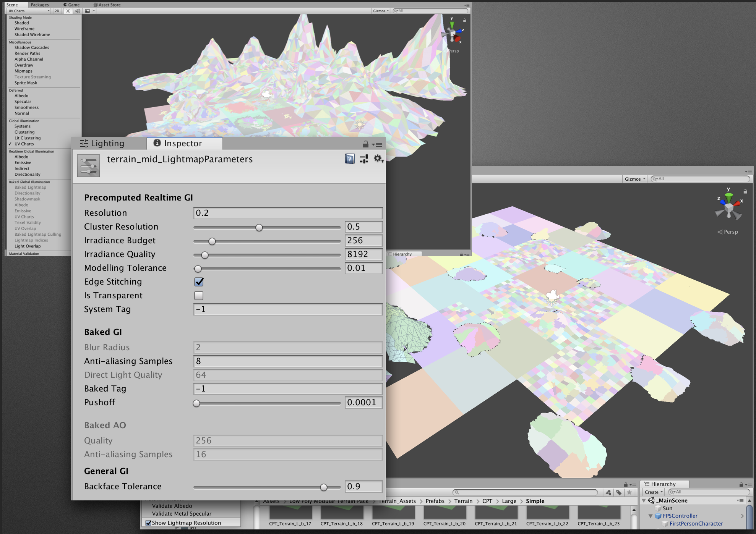
Task: Select the Lighting tab
Action: click(107, 144)
